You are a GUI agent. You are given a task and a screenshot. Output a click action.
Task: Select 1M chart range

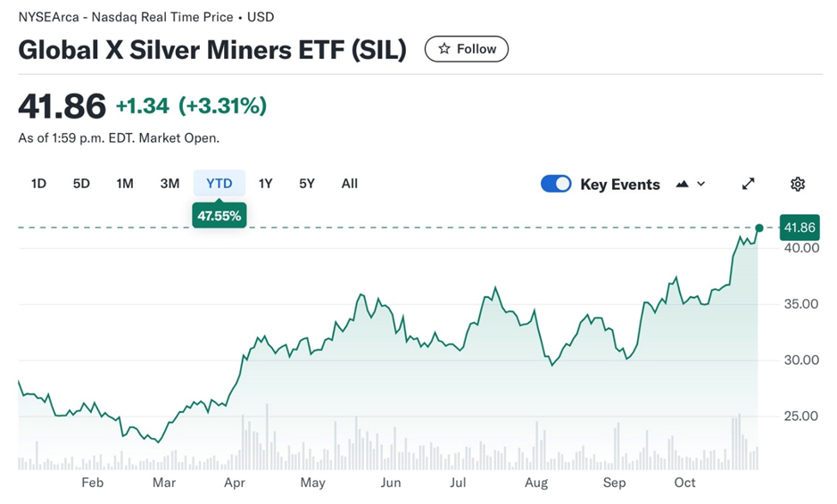click(125, 184)
